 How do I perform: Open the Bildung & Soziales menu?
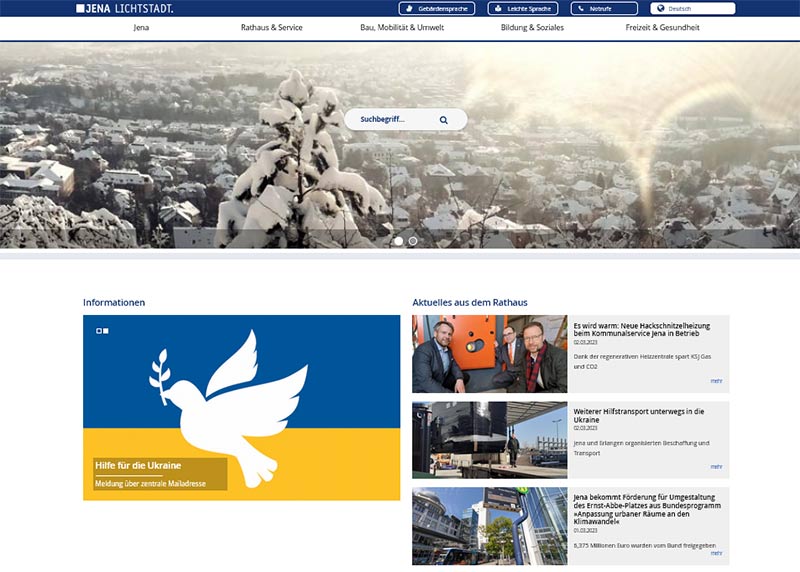pos(532,28)
